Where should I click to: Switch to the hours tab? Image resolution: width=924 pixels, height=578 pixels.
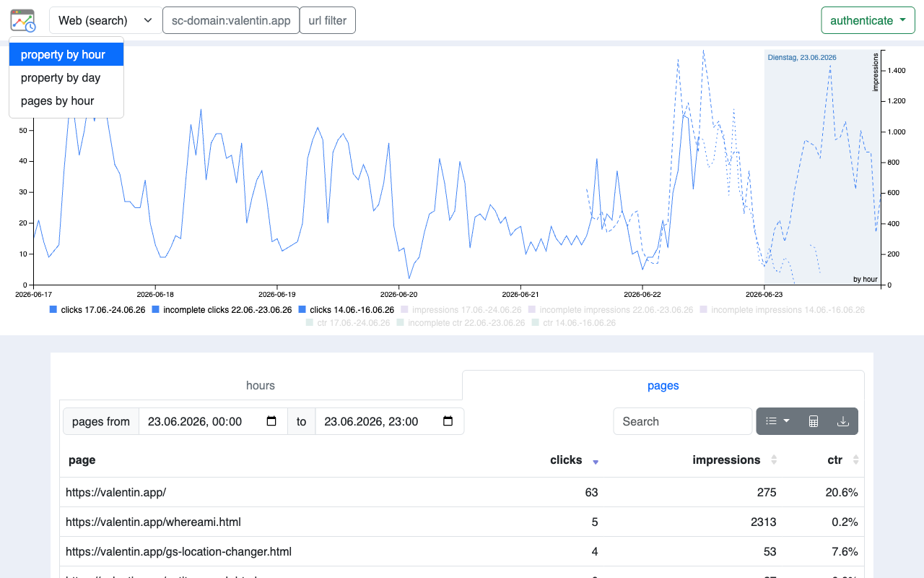tap(261, 385)
